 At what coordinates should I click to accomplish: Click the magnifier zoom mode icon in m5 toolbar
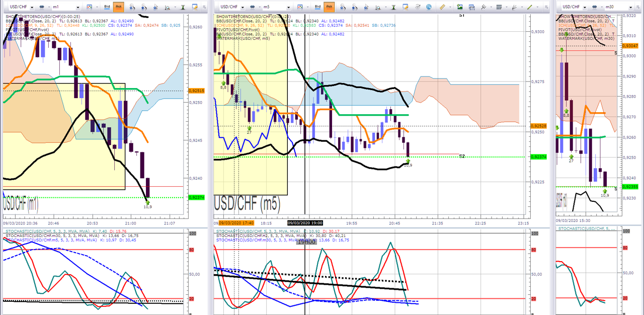point(378,7)
